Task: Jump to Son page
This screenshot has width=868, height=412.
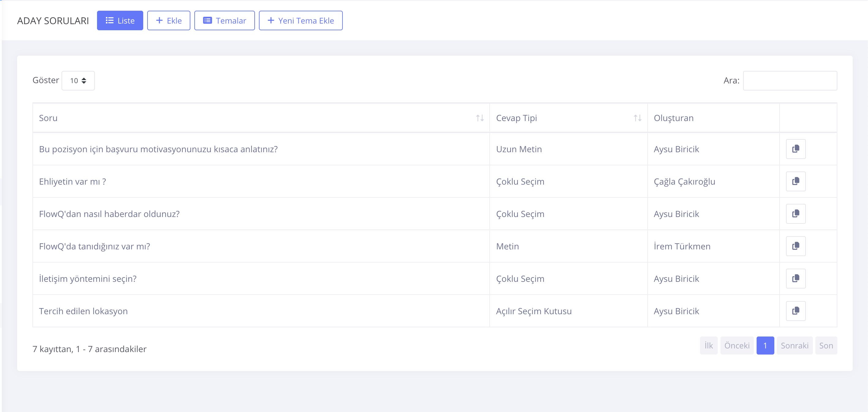Action: click(825, 346)
